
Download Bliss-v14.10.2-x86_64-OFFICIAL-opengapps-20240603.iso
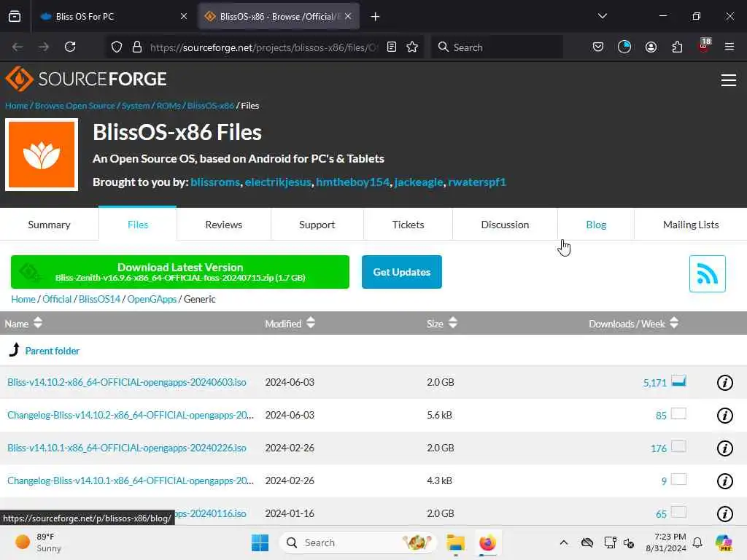click(x=127, y=382)
